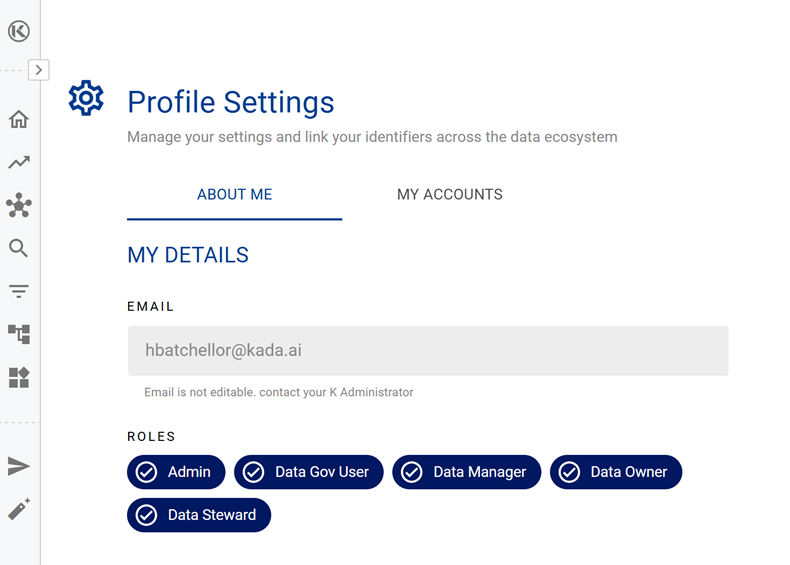
Task: Expand the sidebar with chevron arrow
Action: [38, 70]
